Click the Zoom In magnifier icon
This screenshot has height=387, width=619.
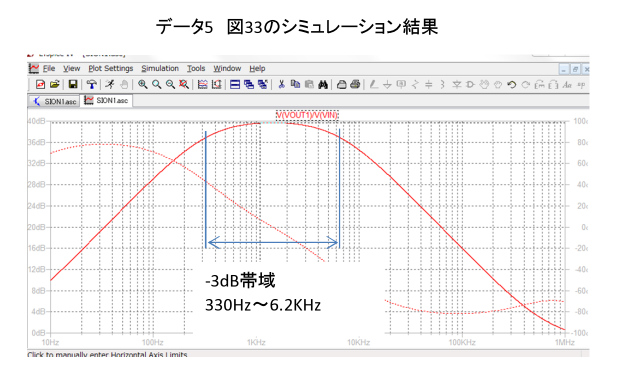point(143,85)
